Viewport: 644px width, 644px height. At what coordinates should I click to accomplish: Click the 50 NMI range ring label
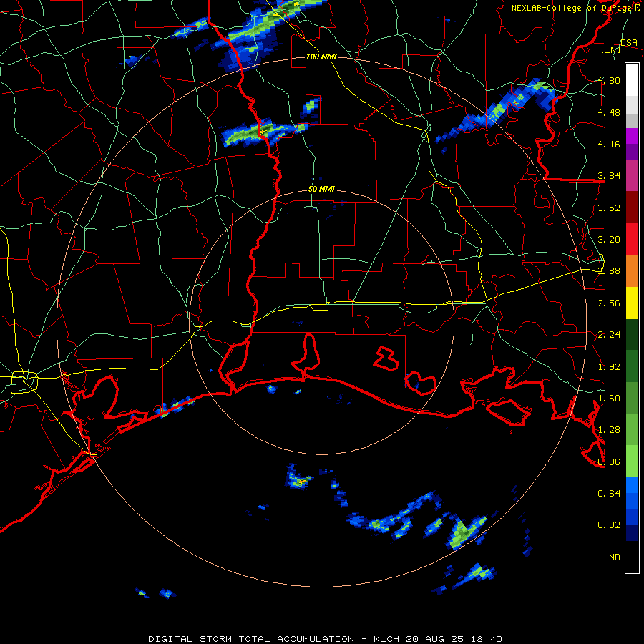click(x=321, y=189)
